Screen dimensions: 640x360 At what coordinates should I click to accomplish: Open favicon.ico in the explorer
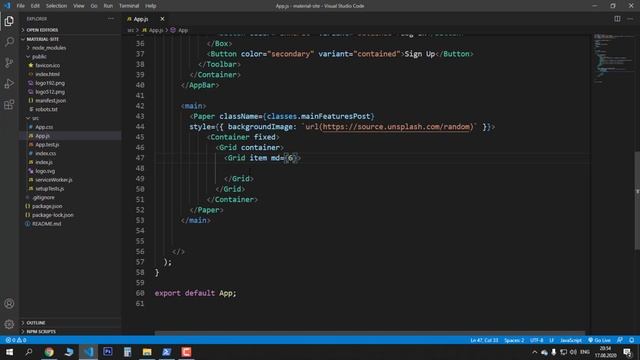pos(47,65)
